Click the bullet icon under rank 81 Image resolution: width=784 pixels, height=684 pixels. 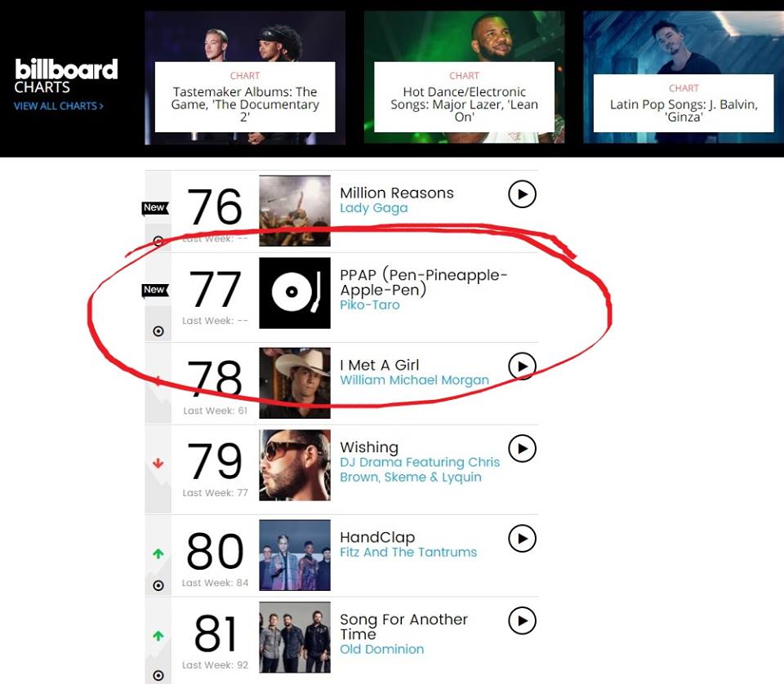click(x=158, y=676)
